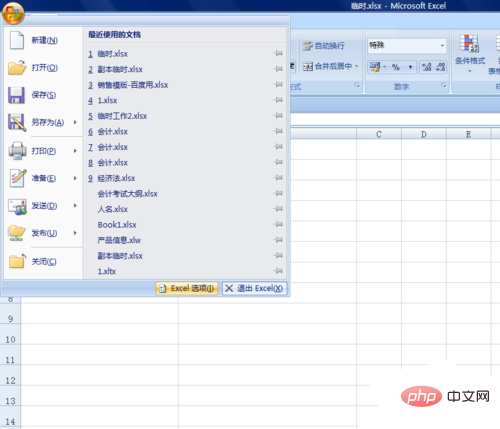Pin 产品信息.xlw in recent documents
Screen dimensions: 500x429
point(278,240)
